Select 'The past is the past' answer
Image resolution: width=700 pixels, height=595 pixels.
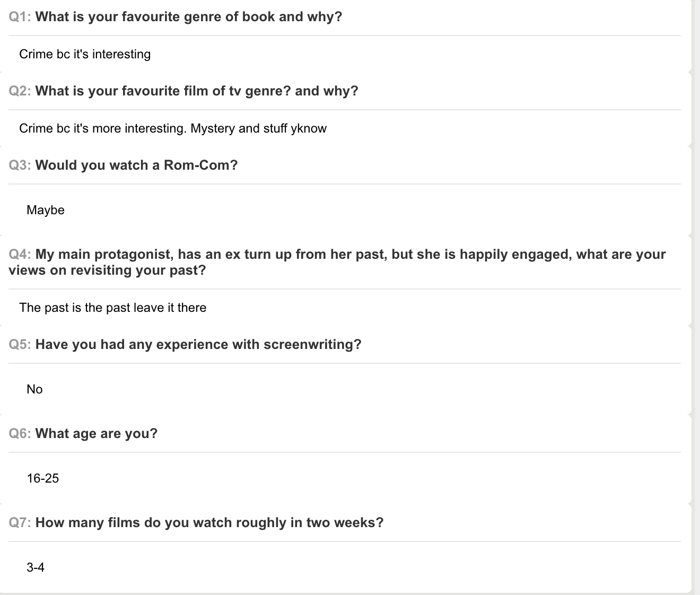click(x=112, y=308)
